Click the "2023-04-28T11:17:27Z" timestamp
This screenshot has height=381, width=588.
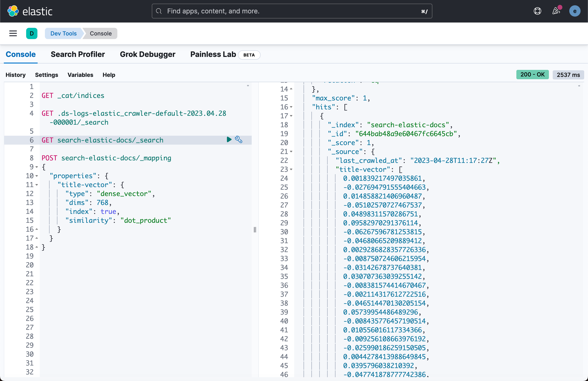click(453, 160)
